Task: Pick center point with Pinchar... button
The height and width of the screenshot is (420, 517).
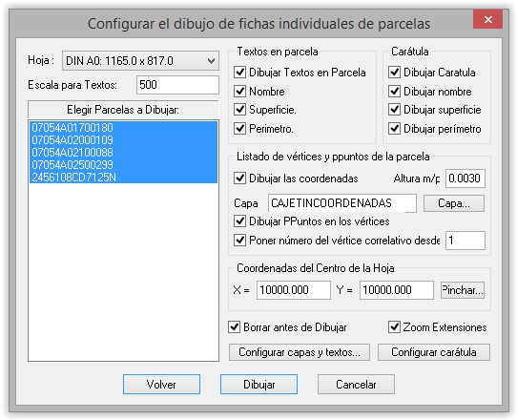Action: (463, 290)
